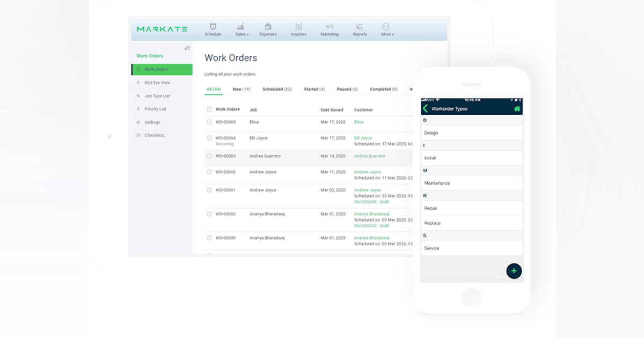This screenshot has height=338, width=644.
Task: Select Install workorder type on phone
Action: 472,158
